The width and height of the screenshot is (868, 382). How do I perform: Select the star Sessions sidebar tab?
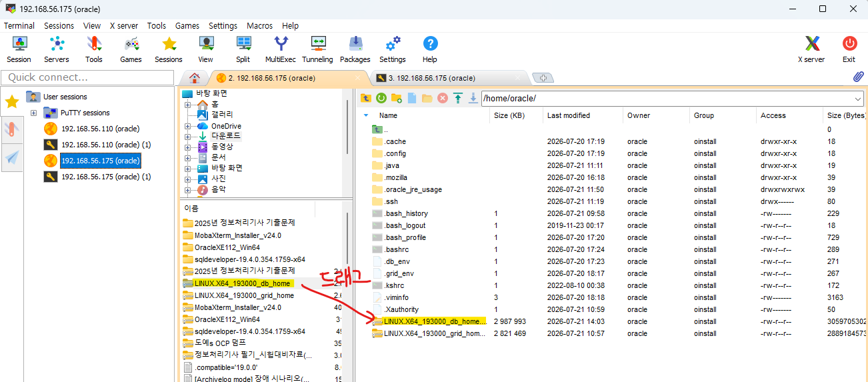click(11, 101)
